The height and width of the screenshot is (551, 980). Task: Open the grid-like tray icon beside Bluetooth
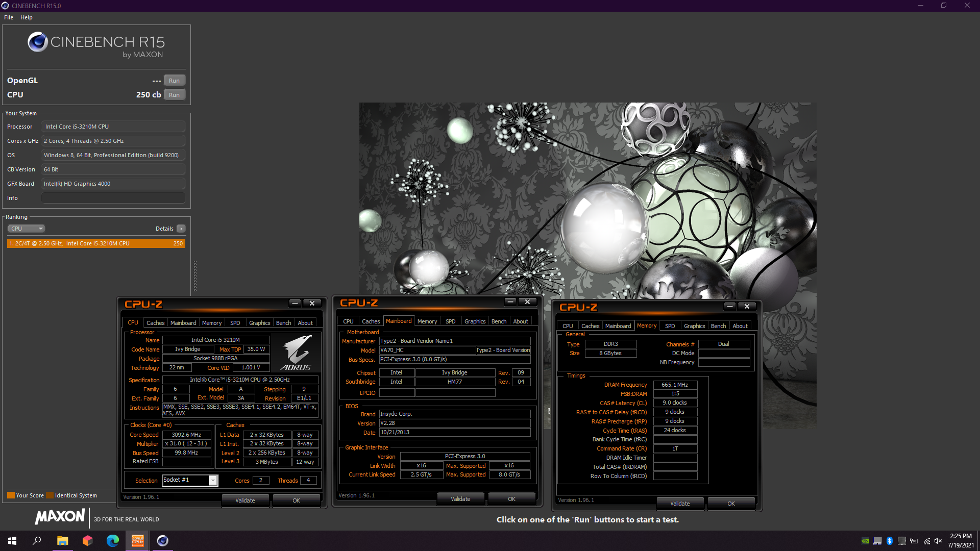click(902, 541)
